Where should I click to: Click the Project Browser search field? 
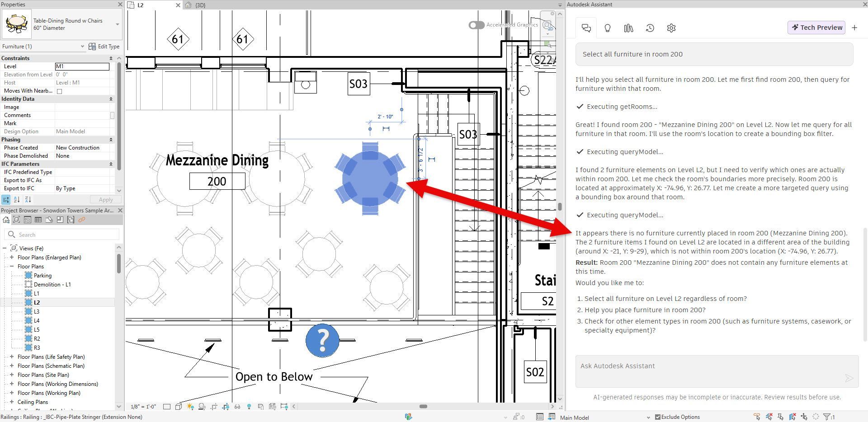pos(62,235)
